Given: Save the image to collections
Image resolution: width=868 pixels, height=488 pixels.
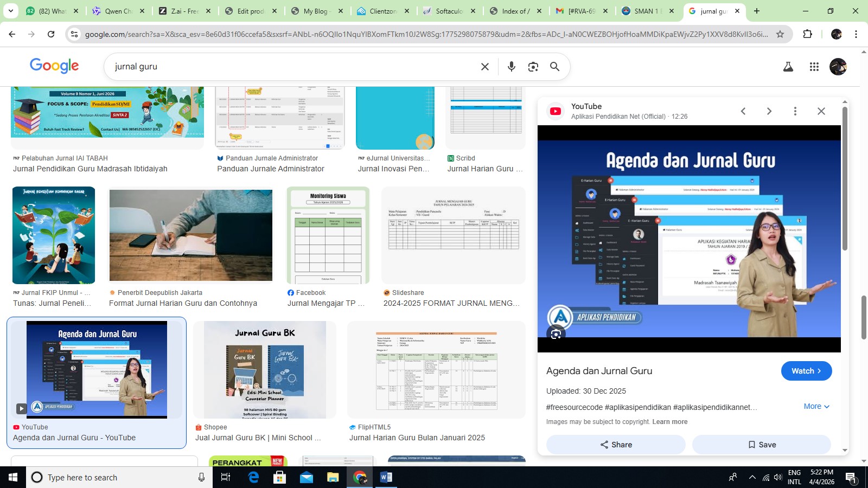Looking at the screenshot, I should coord(762,445).
